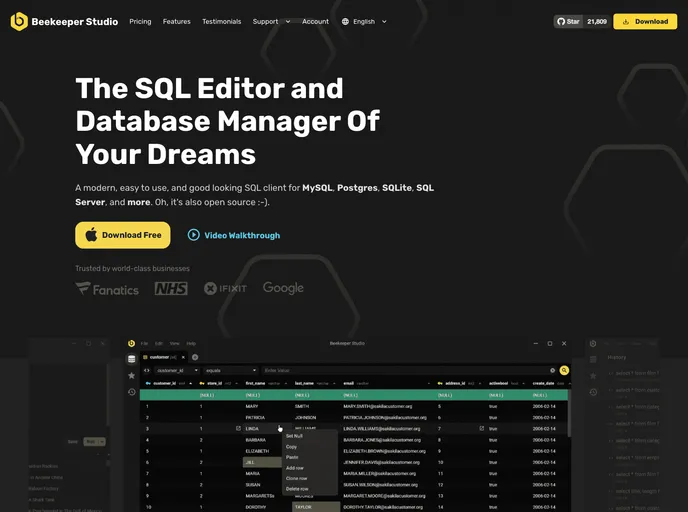Viewport: 688px width, 512px height.
Task: Click the Beekeeper Studio hexagon logo
Action: [18, 21]
